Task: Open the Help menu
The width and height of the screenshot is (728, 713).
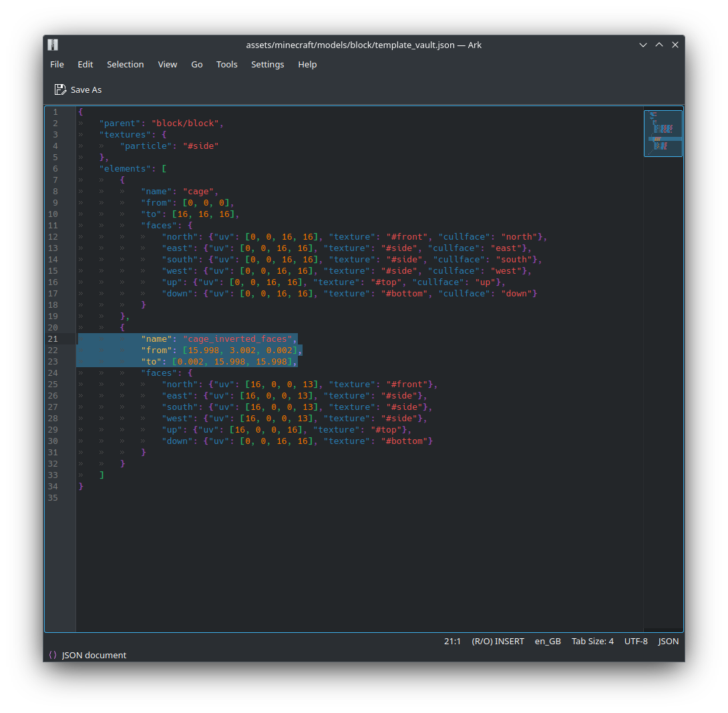Action: [307, 65]
